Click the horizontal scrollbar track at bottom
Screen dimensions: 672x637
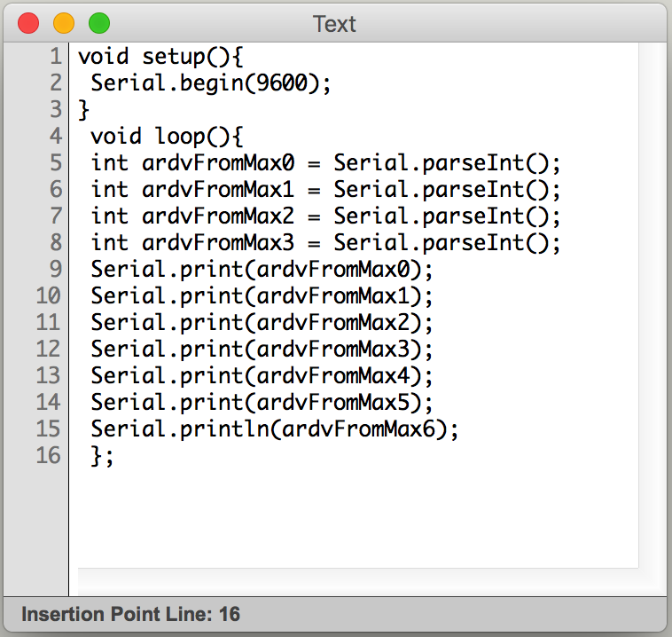click(x=358, y=582)
